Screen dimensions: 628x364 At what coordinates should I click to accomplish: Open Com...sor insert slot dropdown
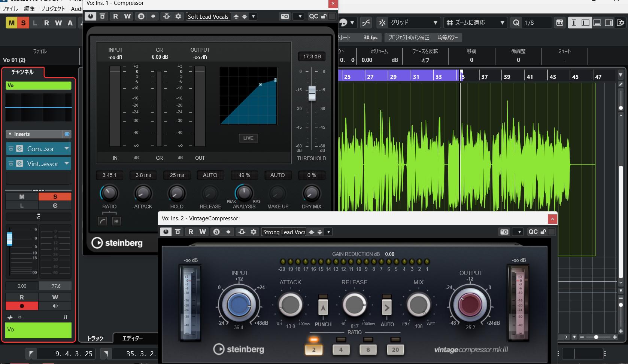[67, 149]
